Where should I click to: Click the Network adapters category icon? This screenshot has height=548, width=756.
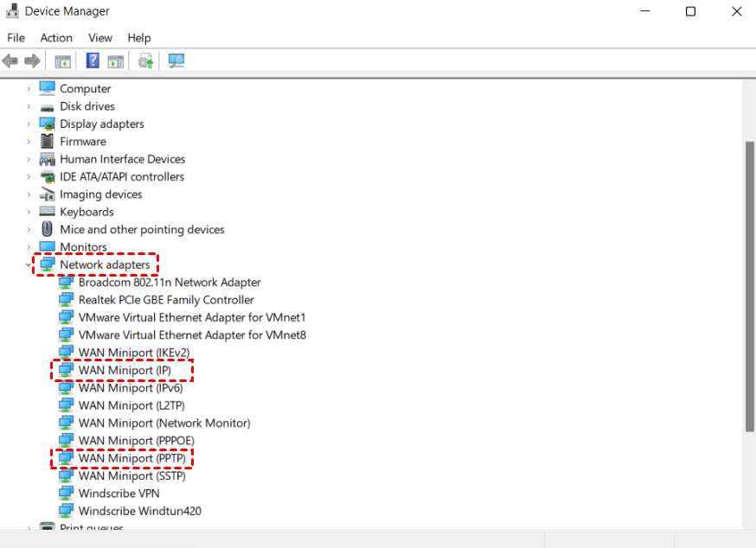[48, 264]
